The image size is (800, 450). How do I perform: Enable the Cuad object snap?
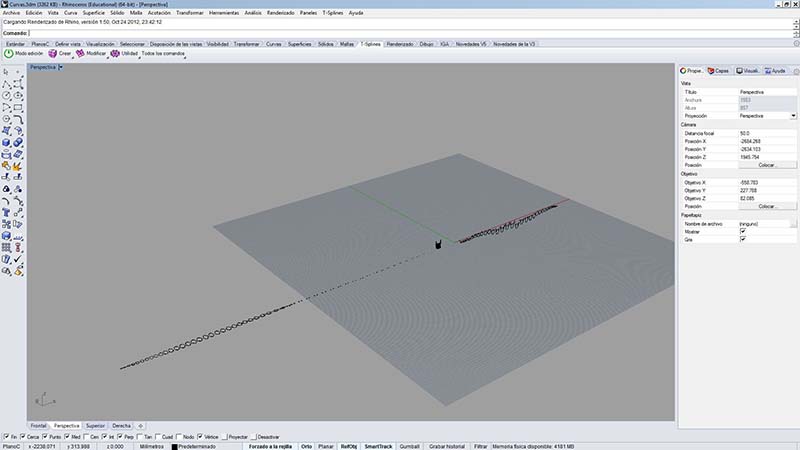pos(158,437)
